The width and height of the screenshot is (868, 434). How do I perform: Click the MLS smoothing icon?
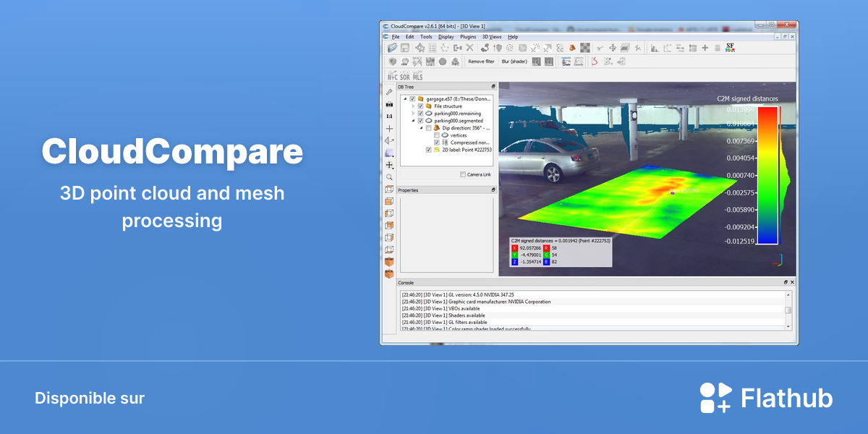418,75
